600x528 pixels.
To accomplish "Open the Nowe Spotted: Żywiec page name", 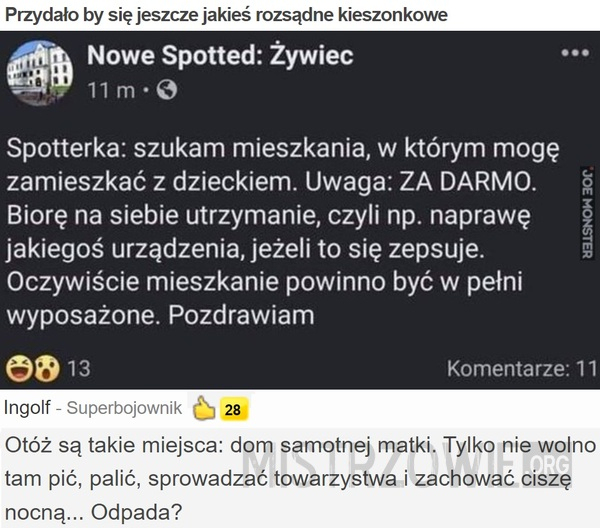I will [x=220, y=55].
